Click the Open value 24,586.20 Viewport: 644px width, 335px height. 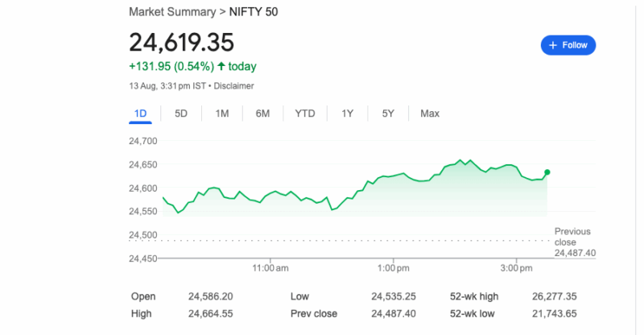211,296
